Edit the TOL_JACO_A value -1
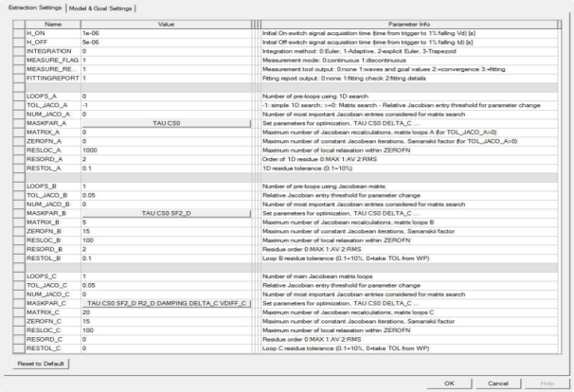The image size is (574, 392). pyautogui.click(x=166, y=105)
